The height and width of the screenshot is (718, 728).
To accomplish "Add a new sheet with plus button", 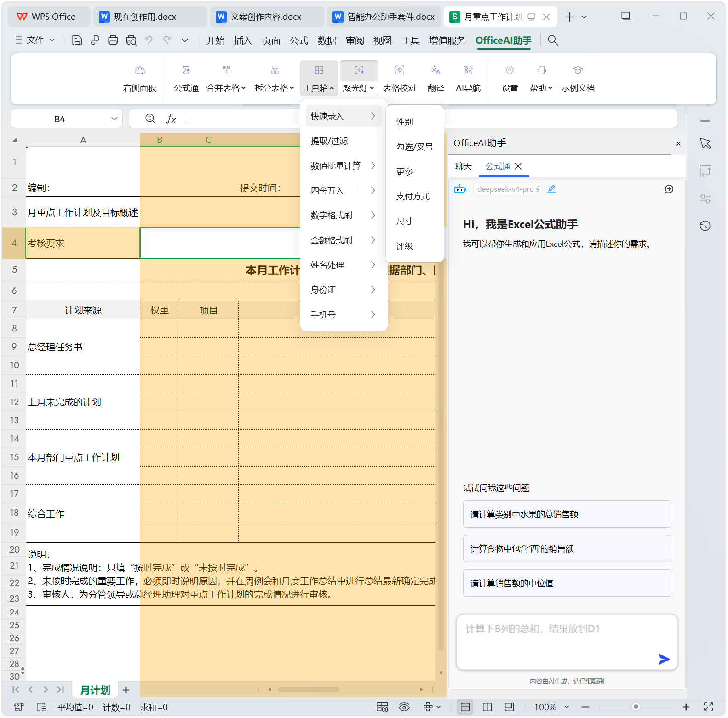I will tap(126, 690).
